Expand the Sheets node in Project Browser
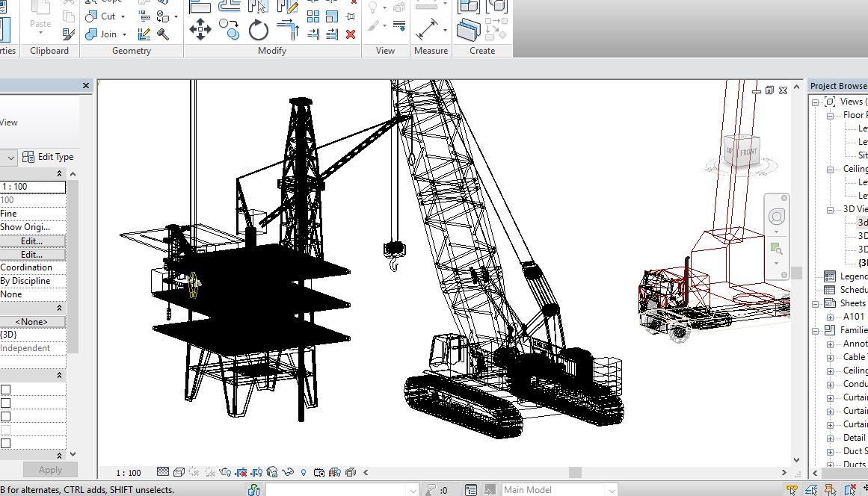This screenshot has height=496, width=868. pyautogui.click(x=816, y=303)
